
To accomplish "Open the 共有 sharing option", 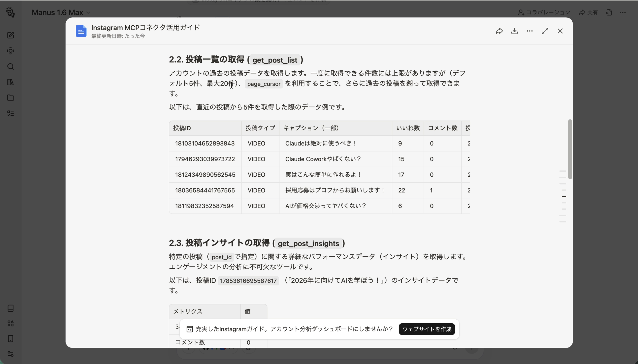I will pyautogui.click(x=589, y=12).
